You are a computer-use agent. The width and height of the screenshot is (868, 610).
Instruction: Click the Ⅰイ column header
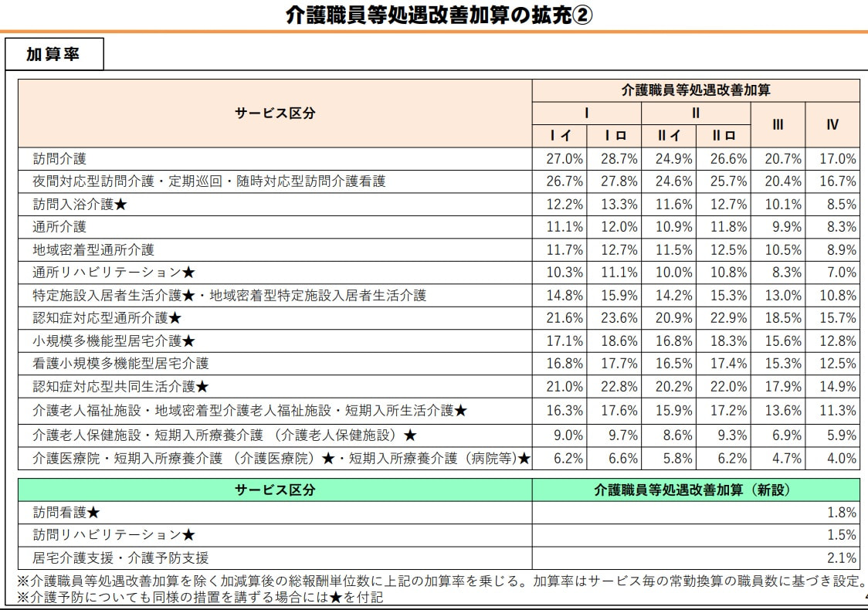pyautogui.click(x=560, y=136)
